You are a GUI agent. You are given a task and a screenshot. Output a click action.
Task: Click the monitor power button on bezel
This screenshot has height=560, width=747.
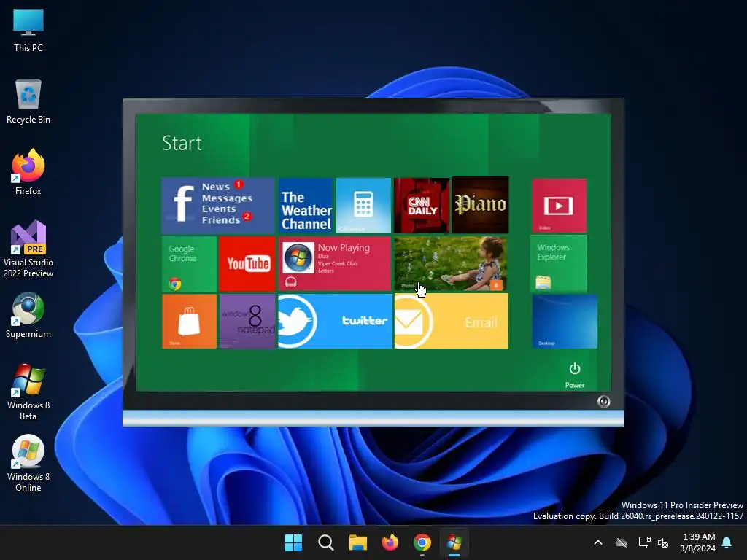(x=603, y=402)
